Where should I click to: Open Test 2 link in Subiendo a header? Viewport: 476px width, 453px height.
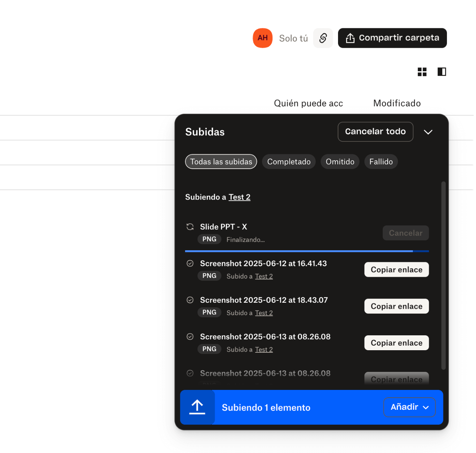coord(239,197)
